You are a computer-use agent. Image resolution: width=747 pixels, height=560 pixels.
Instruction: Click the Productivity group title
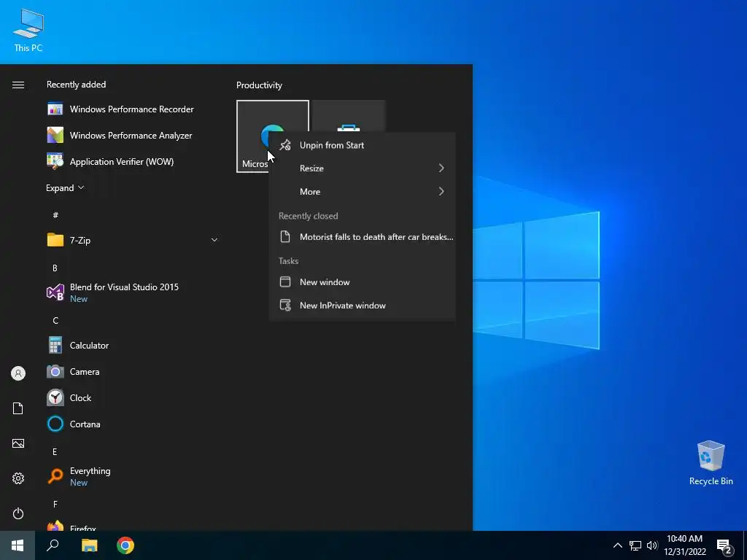[x=259, y=85]
